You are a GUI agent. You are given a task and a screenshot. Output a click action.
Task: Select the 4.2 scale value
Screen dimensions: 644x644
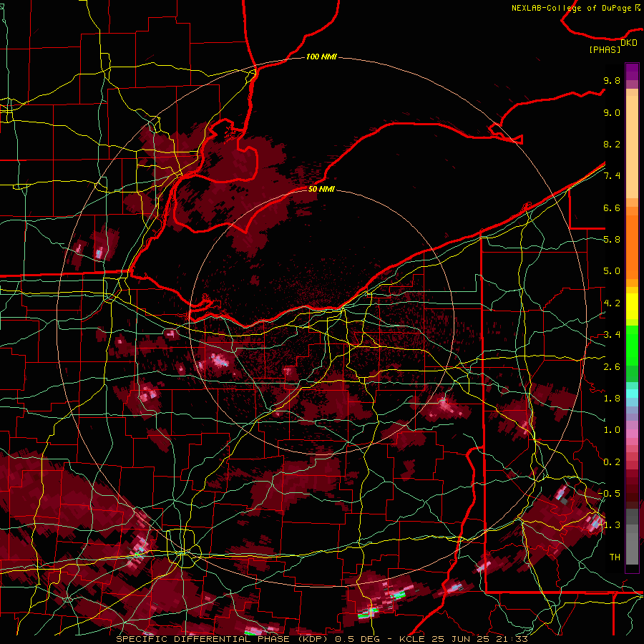(x=612, y=303)
